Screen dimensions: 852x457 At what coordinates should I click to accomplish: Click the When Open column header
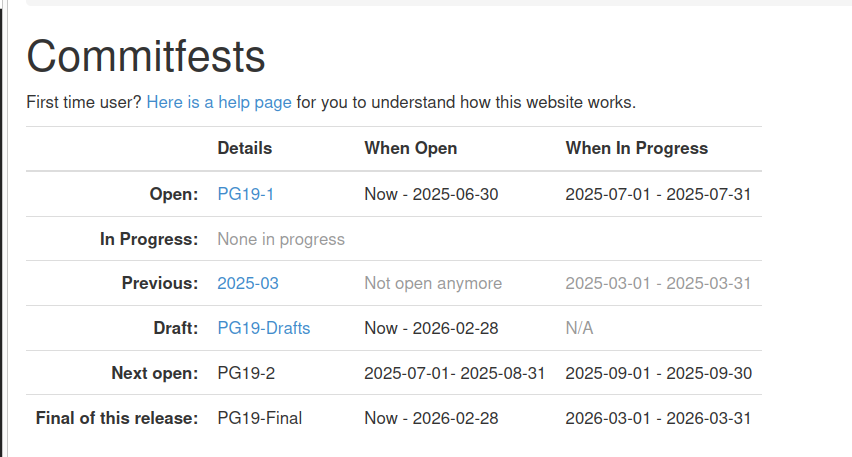(410, 148)
